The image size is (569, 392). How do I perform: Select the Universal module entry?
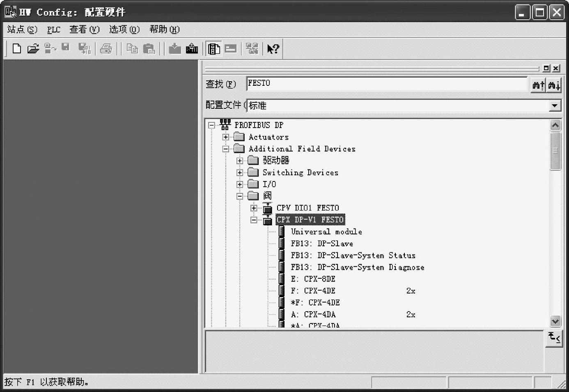point(326,232)
